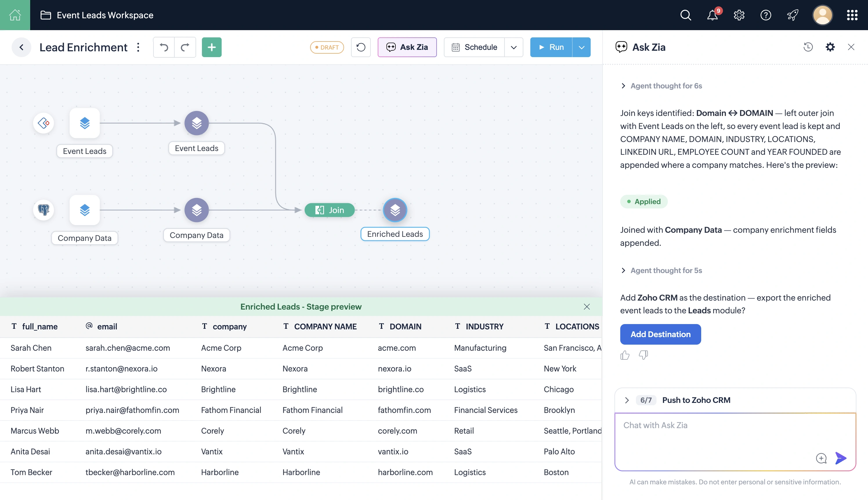Click the attach plus icon in chat
The image size is (868, 500).
(821, 458)
